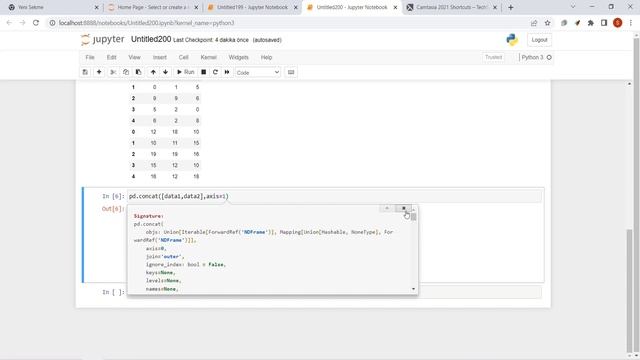Screen dimensions: 640x360
Task: Bookmark this page with the star
Action: 547,23
